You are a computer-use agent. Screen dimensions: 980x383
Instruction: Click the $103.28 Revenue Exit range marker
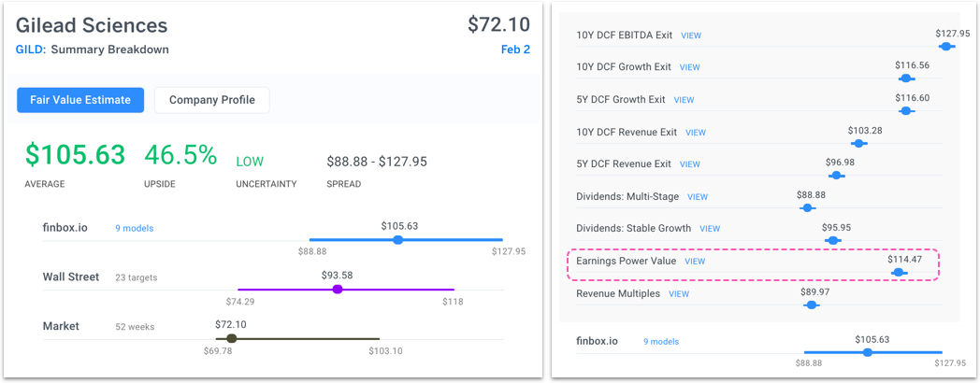pos(858,144)
